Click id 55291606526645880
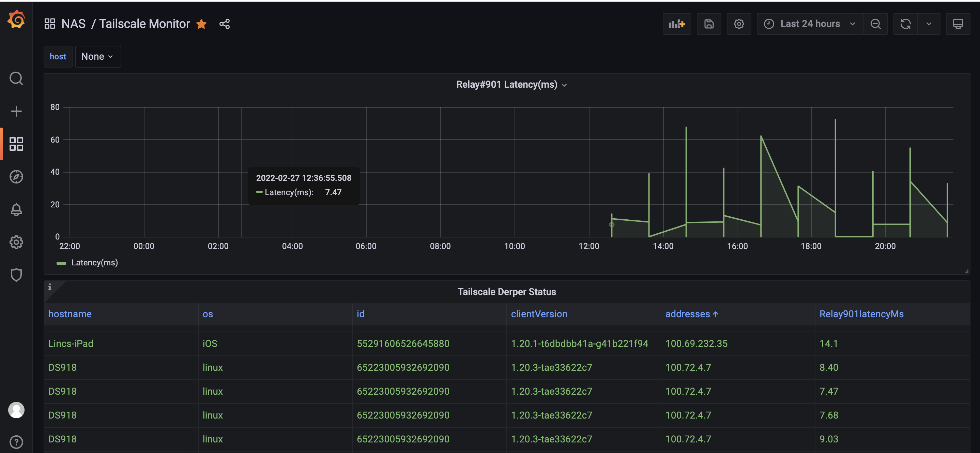This screenshot has width=980, height=453. tap(403, 343)
